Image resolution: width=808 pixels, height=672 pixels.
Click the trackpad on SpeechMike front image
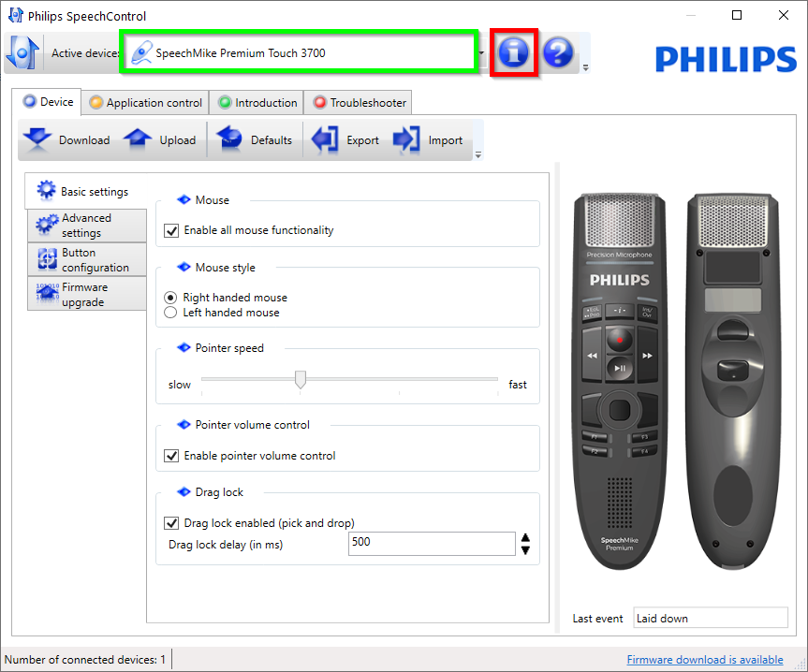[x=620, y=410]
